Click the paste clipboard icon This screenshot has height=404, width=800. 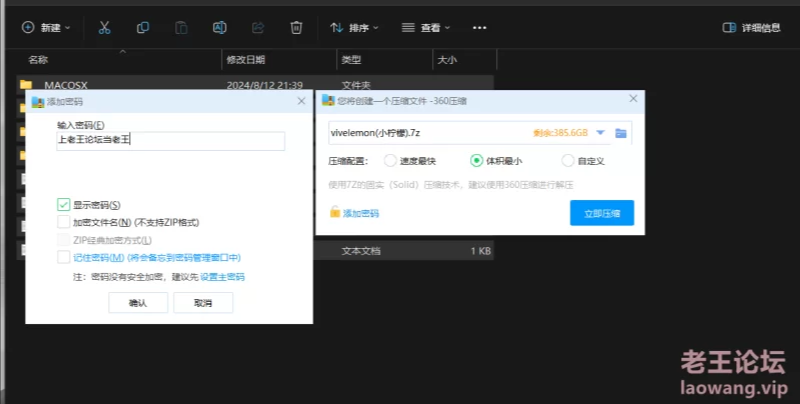[181, 28]
